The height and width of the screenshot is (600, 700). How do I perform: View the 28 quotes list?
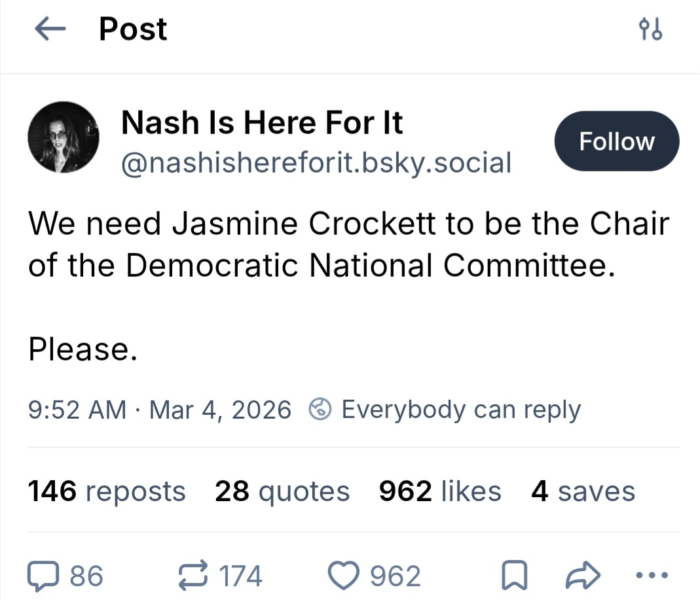[x=282, y=491]
